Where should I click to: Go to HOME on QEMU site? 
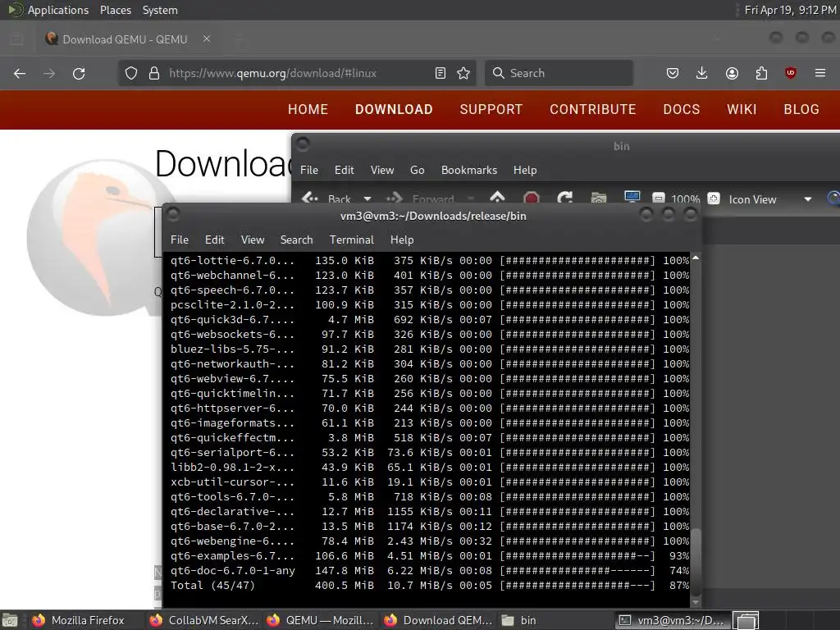pos(308,109)
